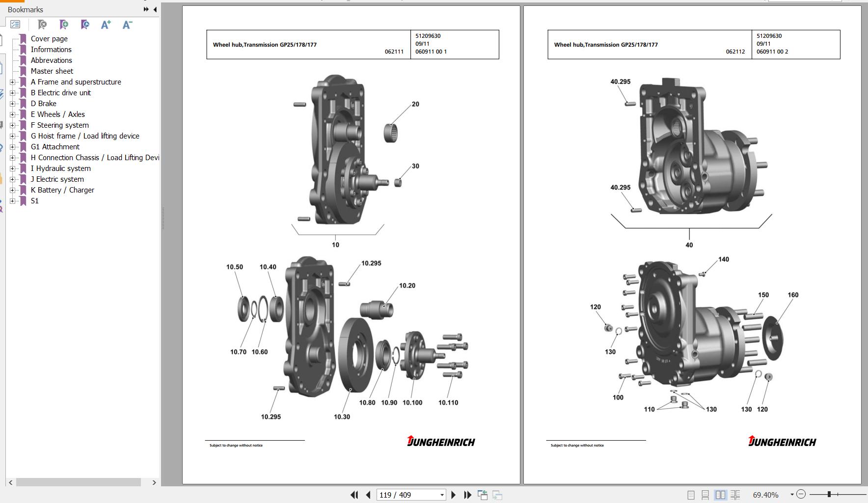Click the Master sheet bookmark icon
The height and width of the screenshot is (503, 868).
[x=23, y=71]
